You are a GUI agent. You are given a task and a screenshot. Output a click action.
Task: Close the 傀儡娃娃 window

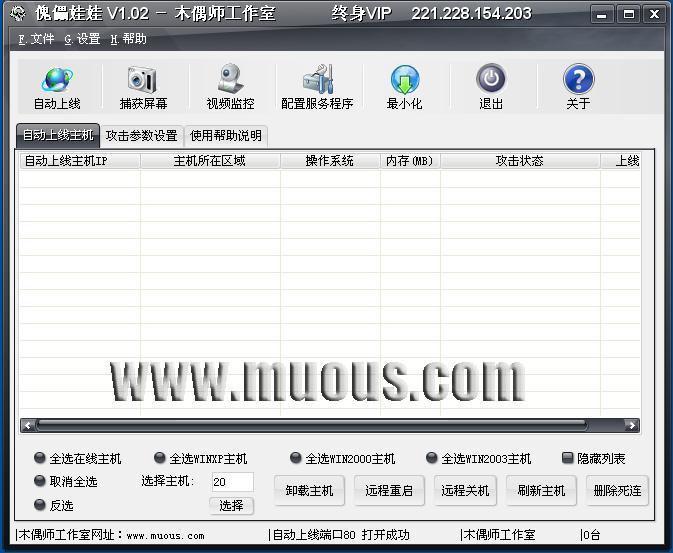(654, 14)
